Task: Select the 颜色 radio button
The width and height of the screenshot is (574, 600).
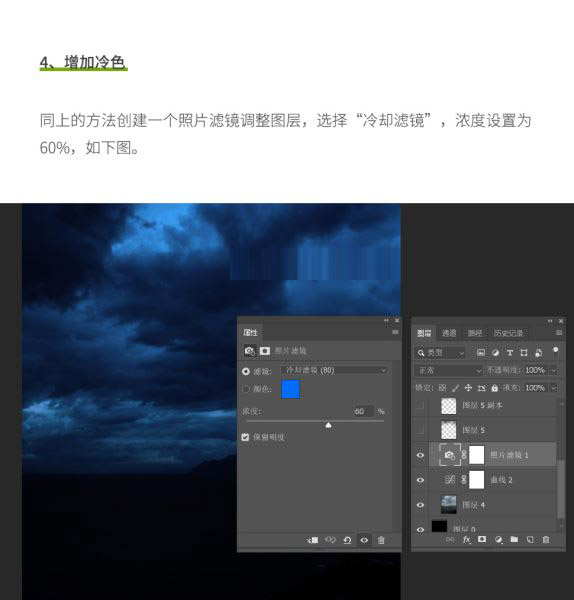Action: [x=246, y=389]
